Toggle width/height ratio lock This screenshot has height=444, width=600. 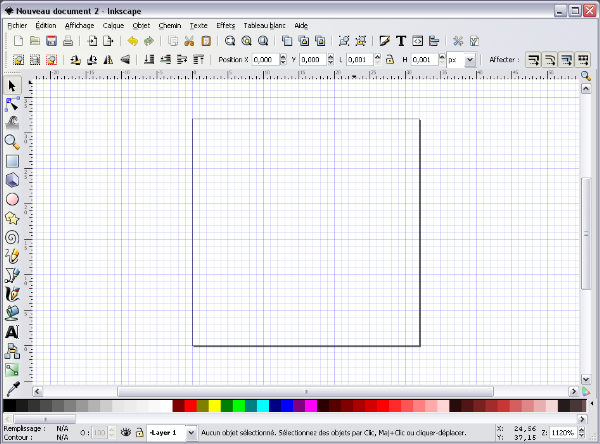[x=390, y=60]
